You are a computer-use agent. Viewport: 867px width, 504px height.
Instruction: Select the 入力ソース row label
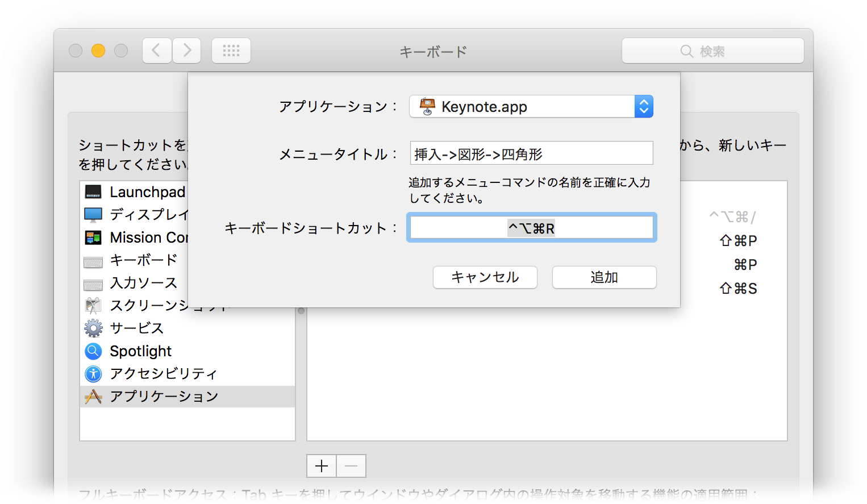(144, 282)
